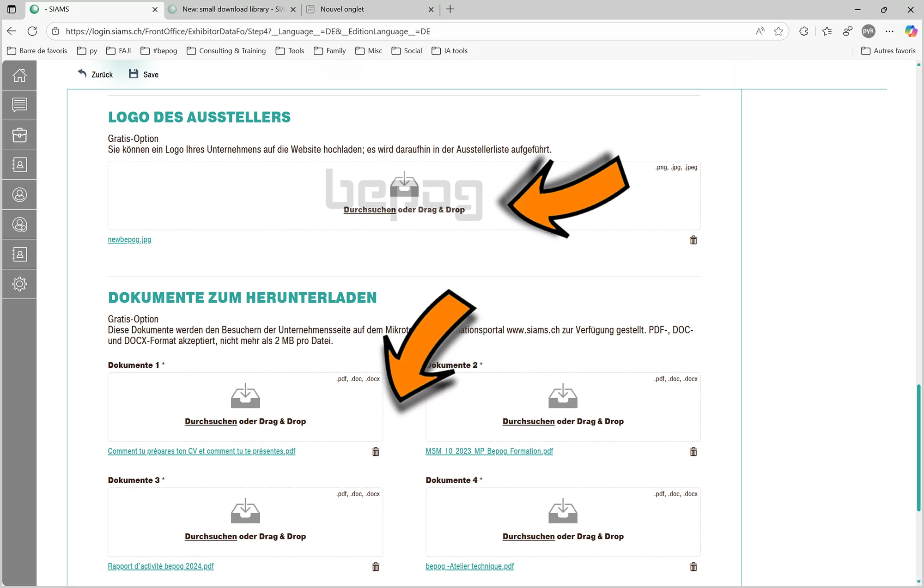Open Rapport d'activité bepog 2024.pdf link
Image resolution: width=924 pixels, height=588 pixels.
(x=161, y=566)
